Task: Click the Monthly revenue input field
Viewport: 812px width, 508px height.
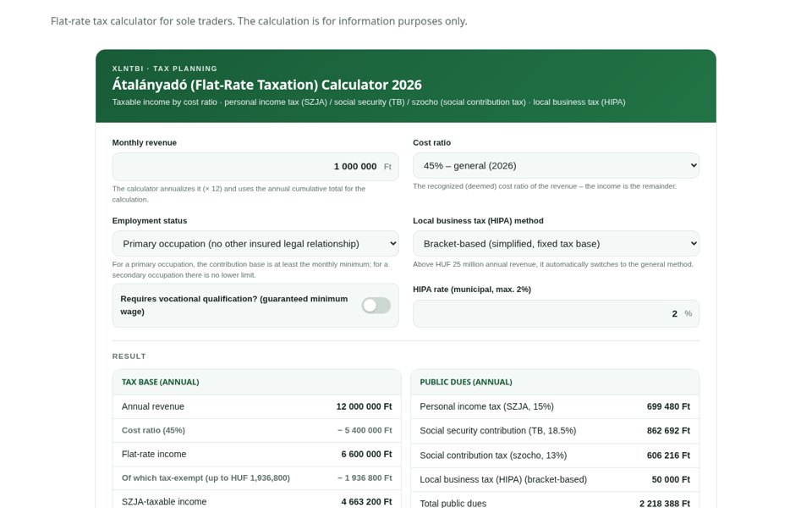Action: tap(255, 167)
